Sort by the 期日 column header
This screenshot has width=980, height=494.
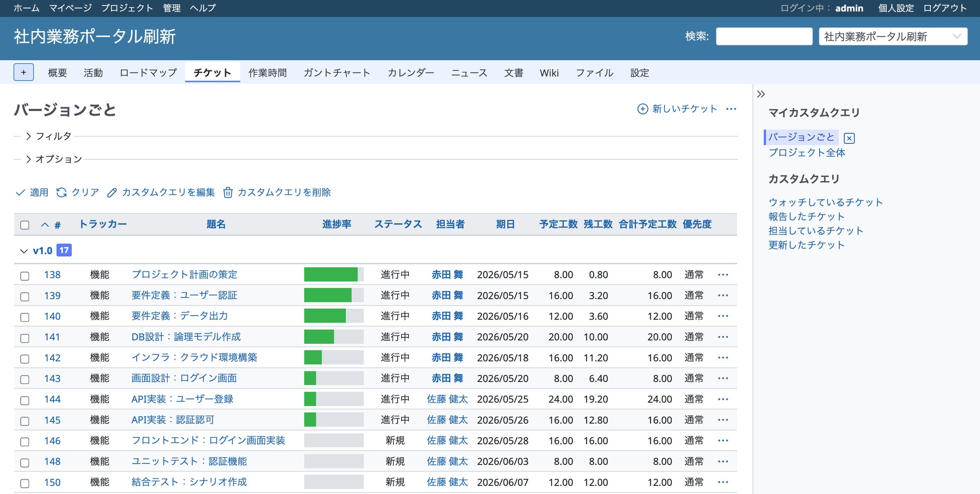click(505, 224)
